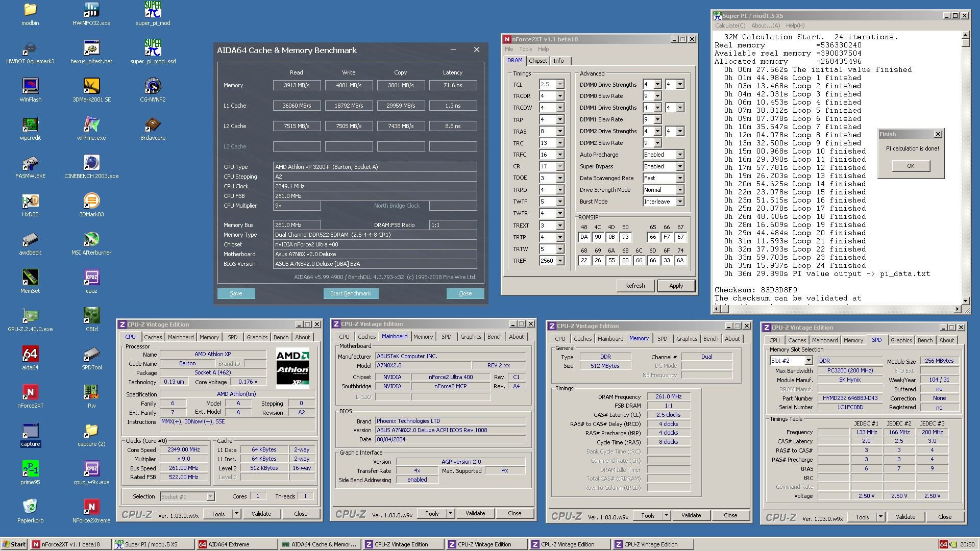
Task: Open MSI Afterburner desktop icon
Action: click(x=91, y=243)
